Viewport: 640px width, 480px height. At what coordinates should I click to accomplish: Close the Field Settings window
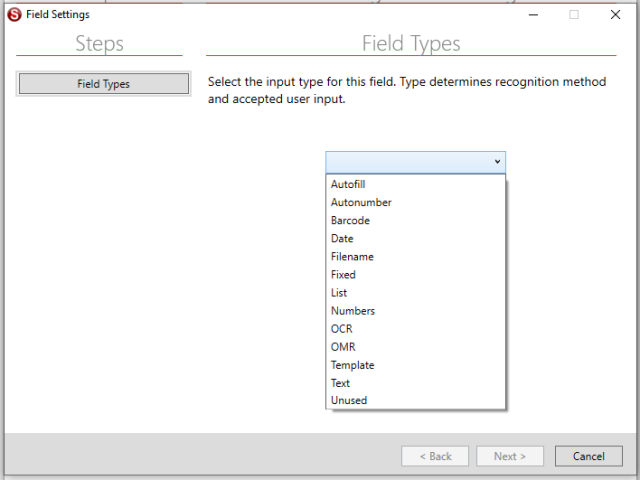tap(615, 15)
